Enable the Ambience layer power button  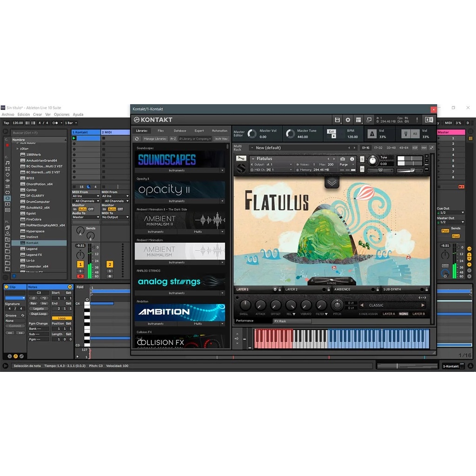pyautogui.click(x=373, y=290)
